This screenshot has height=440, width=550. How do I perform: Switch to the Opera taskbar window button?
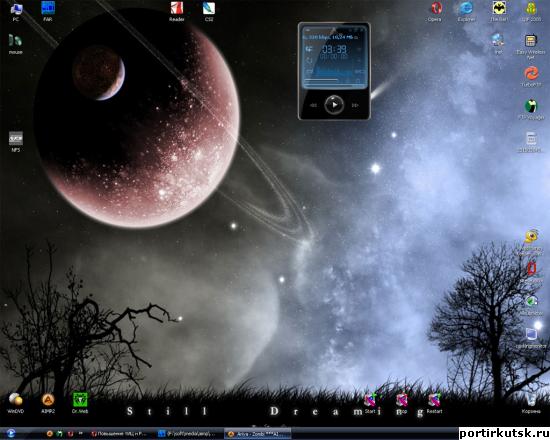119,434
